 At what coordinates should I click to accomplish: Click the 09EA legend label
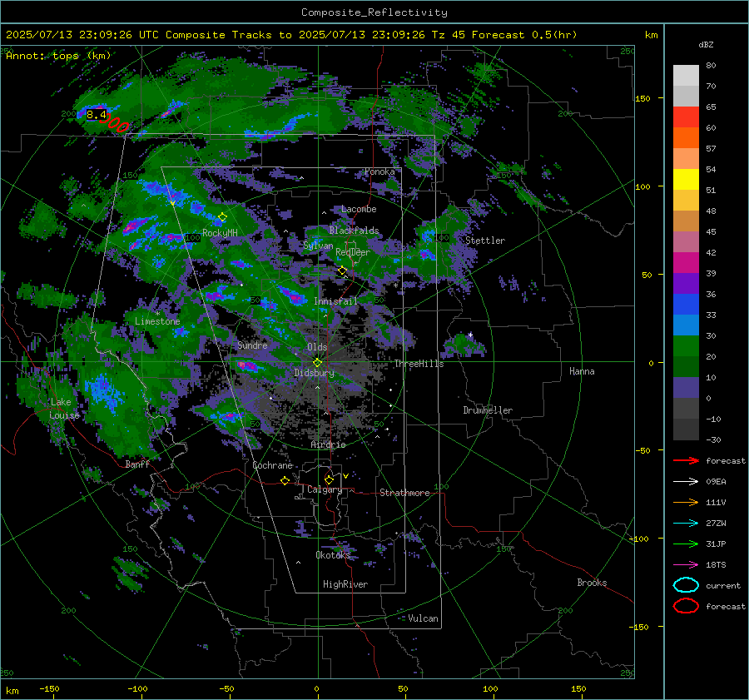pos(716,482)
